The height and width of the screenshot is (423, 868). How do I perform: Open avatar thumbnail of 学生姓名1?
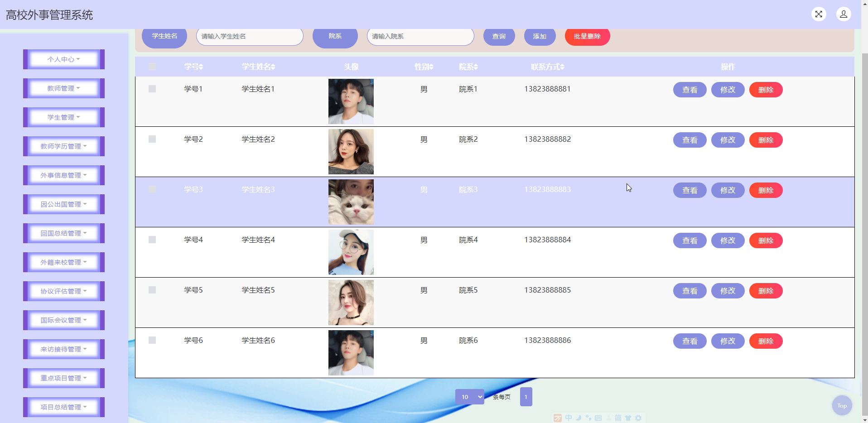351,101
